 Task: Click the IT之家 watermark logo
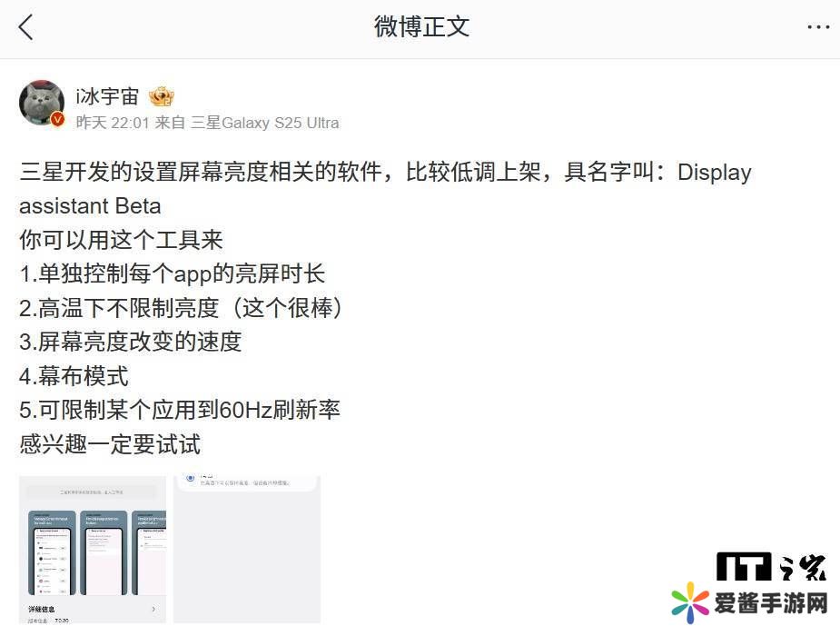coord(771,566)
